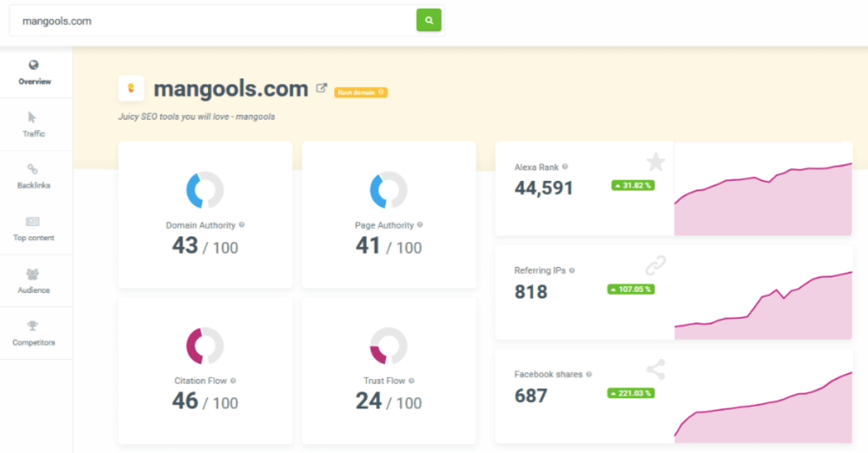868x453 pixels.
Task: Click the 107.05 % growth badge
Action: click(631, 289)
